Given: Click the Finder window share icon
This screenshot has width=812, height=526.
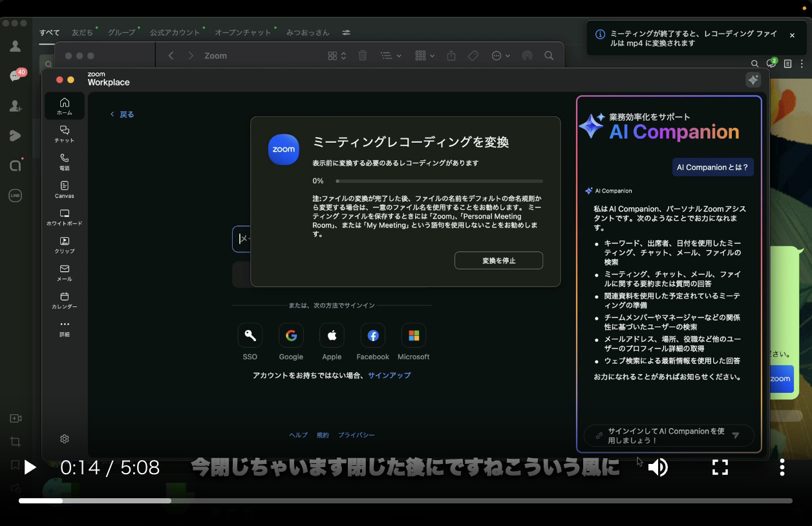Looking at the screenshot, I should click(451, 56).
